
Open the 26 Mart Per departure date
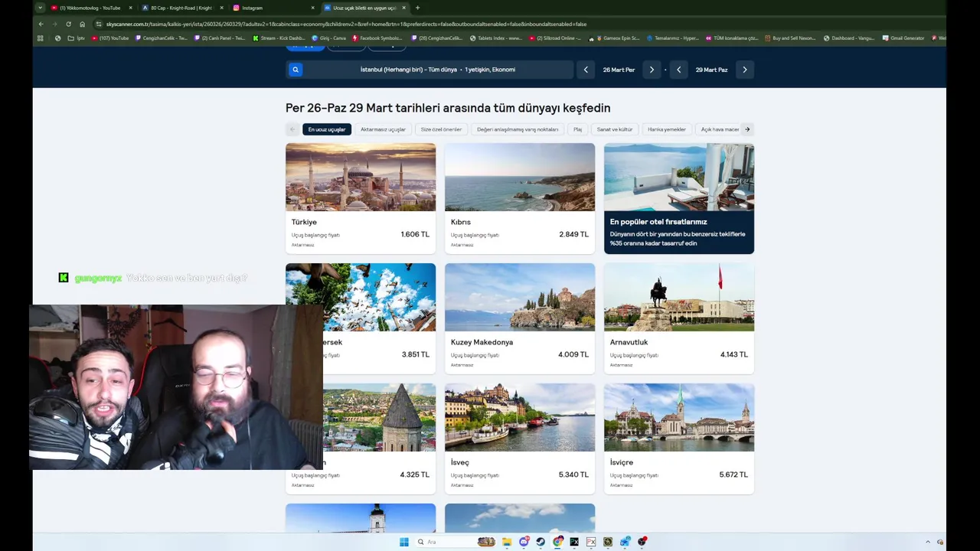click(x=619, y=70)
